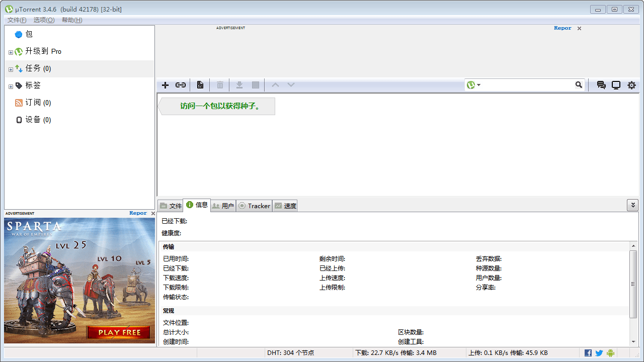The height and width of the screenshot is (362, 644).
Task: Select 设备 (0) in sidebar
Action: click(79, 120)
